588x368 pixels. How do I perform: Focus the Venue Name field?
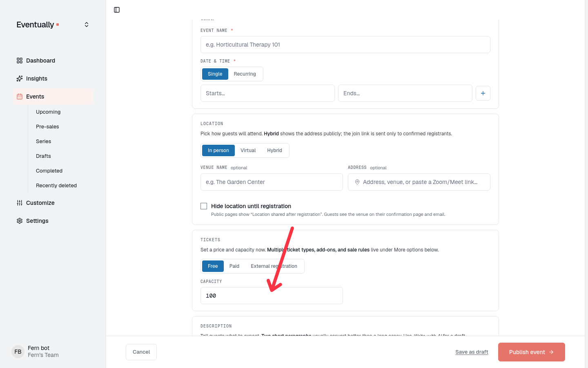tap(272, 182)
